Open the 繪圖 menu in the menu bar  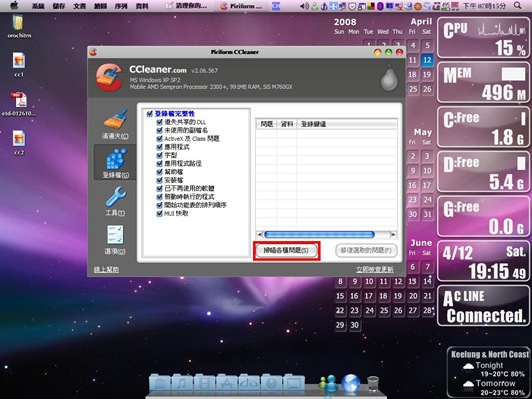100,6
